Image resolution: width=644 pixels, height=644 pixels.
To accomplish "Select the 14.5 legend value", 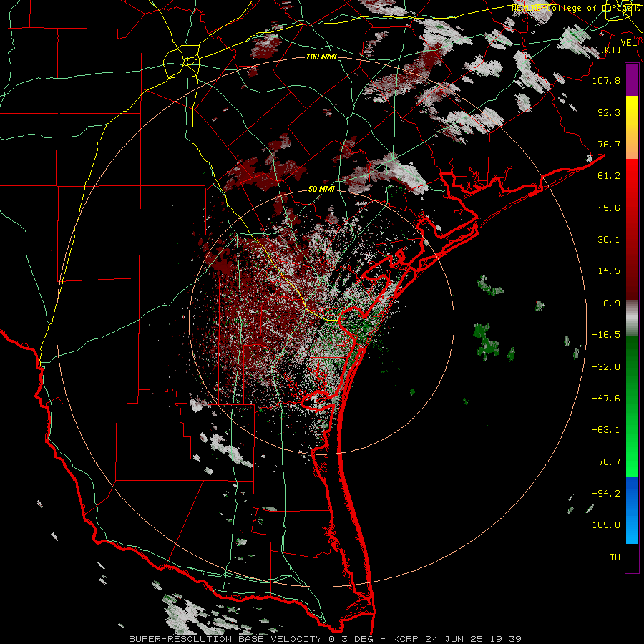I will (x=609, y=271).
